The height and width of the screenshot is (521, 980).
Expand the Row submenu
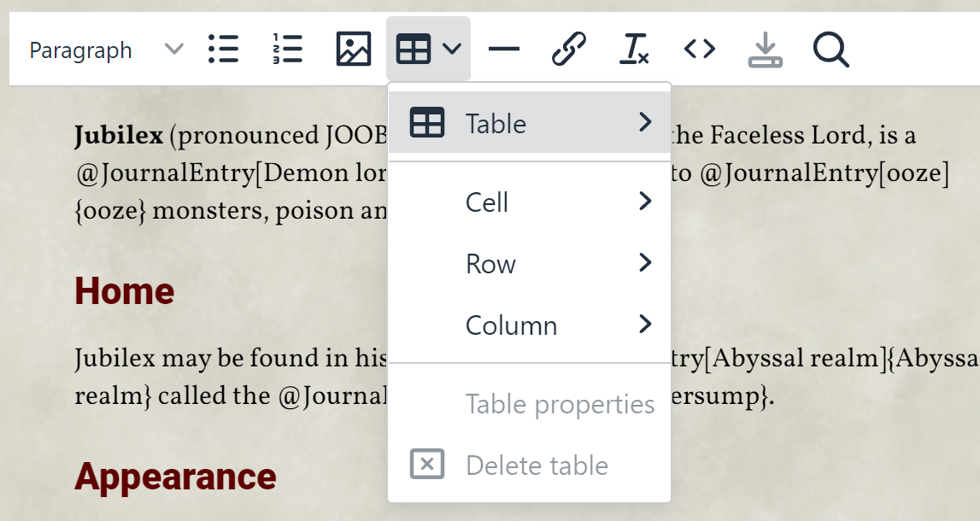[x=490, y=264]
